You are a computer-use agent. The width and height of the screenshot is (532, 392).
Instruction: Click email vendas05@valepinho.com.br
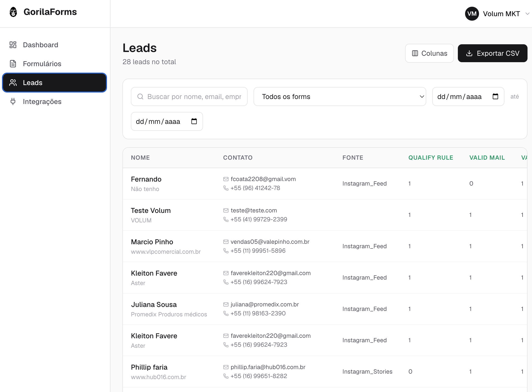(x=270, y=242)
